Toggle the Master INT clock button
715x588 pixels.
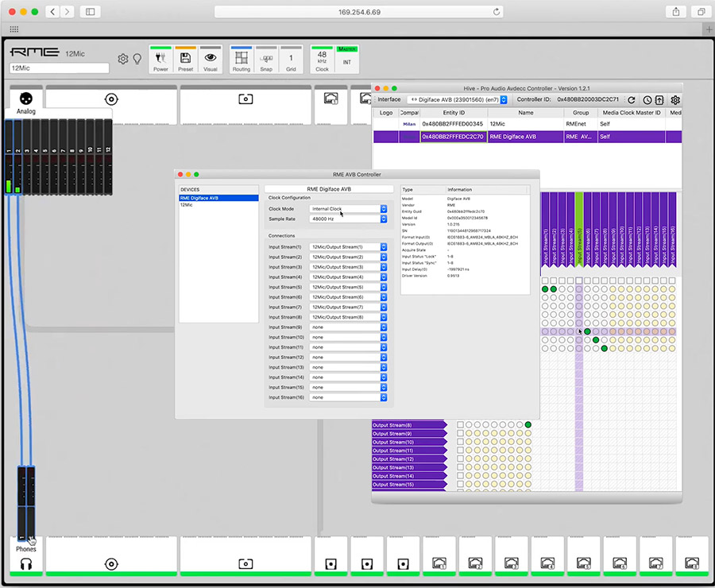click(x=347, y=59)
